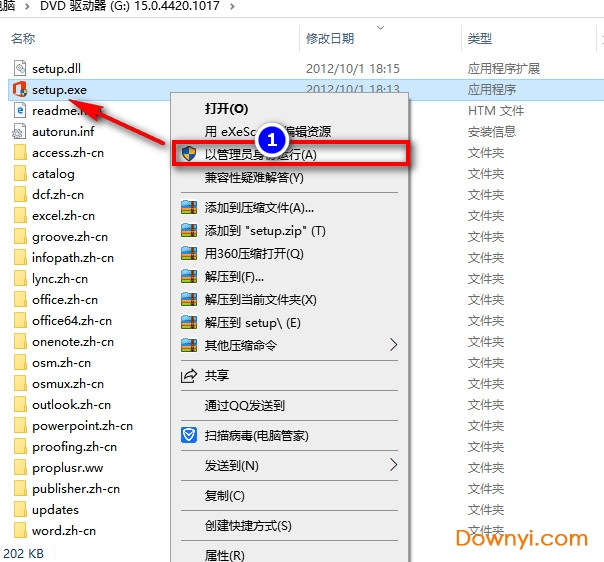Sort by the 修改日期 column header

coord(331,39)
